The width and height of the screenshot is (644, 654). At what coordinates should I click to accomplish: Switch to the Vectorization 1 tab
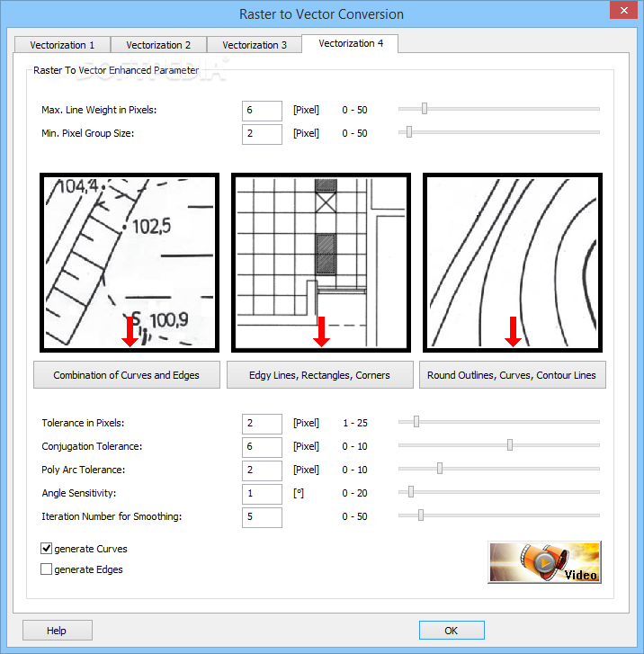62,45
